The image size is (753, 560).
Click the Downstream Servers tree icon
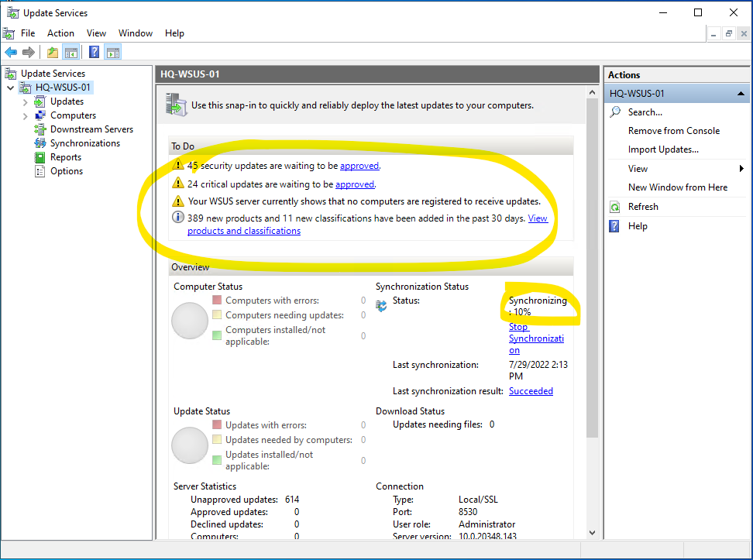pos(40,129)
